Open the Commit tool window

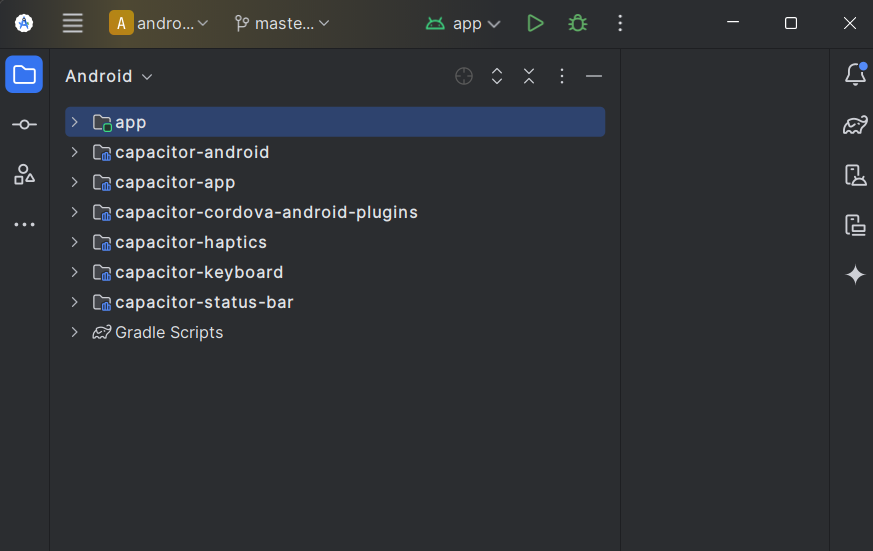tap(24, 125)
